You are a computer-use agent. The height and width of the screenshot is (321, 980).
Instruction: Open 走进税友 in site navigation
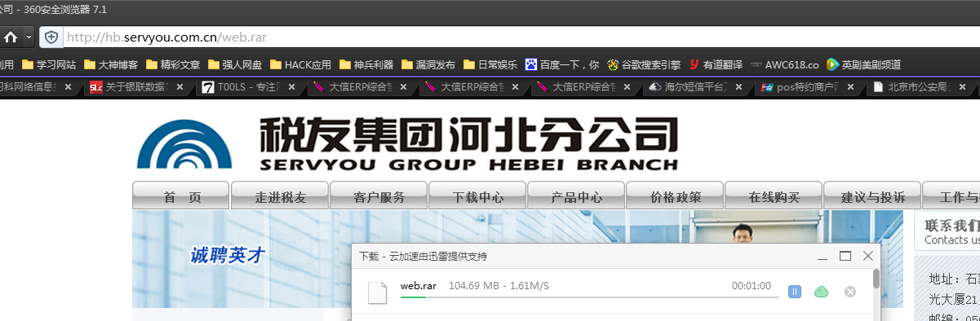[280, 196]
